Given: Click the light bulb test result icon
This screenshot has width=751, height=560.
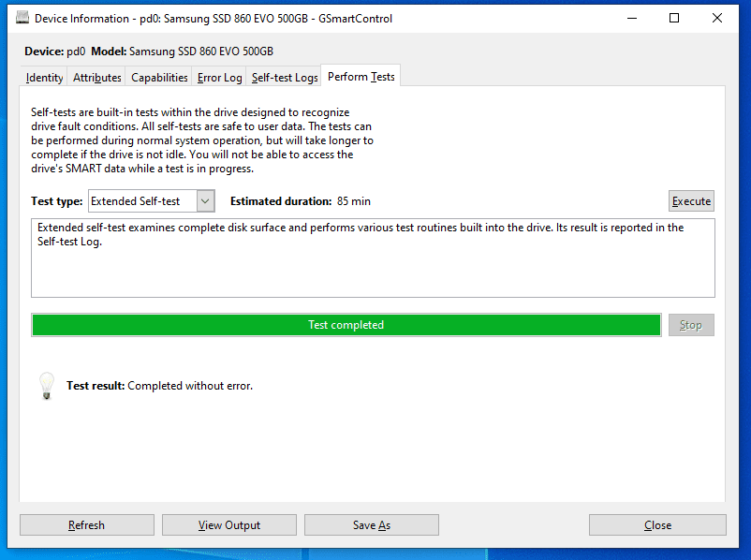Looking at the screenshot, I should tap(47, 386).
